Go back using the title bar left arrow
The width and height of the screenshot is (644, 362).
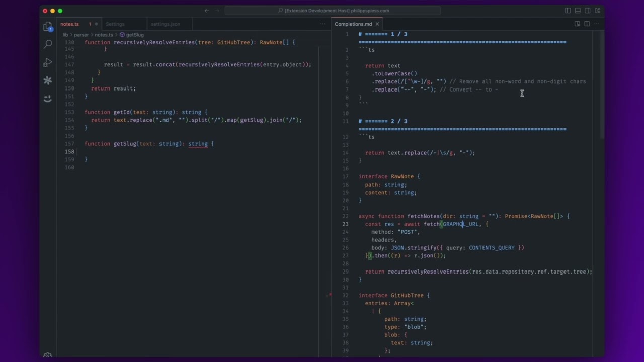click(207, 11)
